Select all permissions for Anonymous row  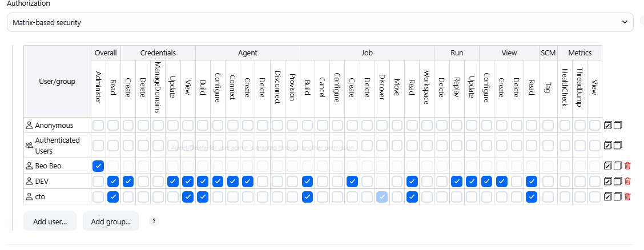tap(609, 125)
